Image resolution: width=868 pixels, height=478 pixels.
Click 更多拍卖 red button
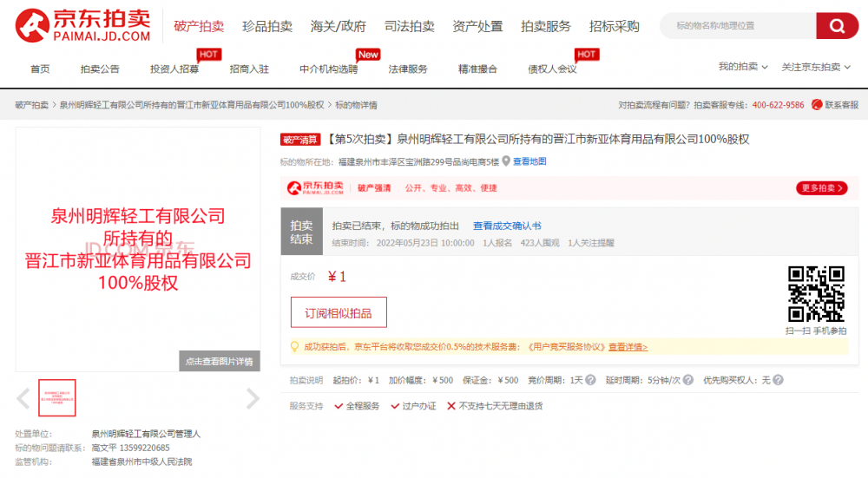point(821,188)
